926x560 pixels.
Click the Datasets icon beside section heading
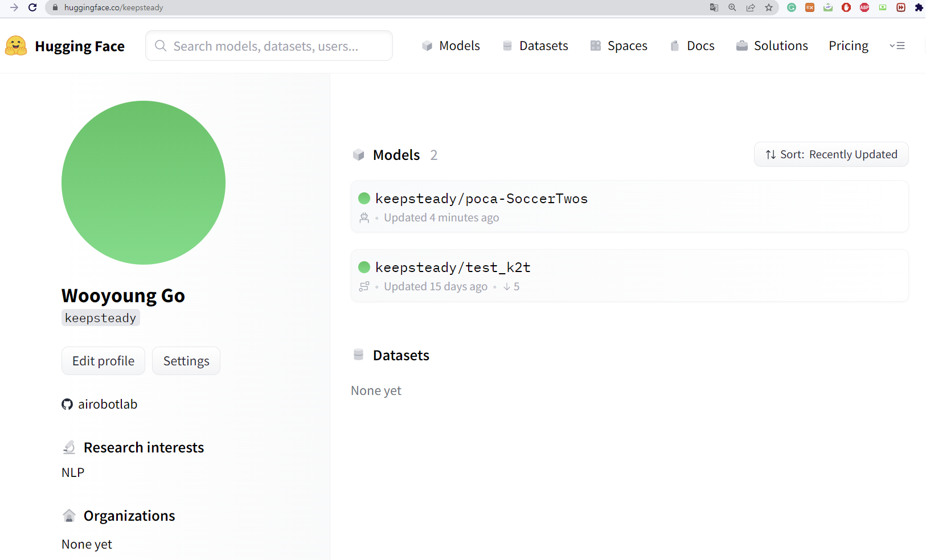tap(358, 355)
